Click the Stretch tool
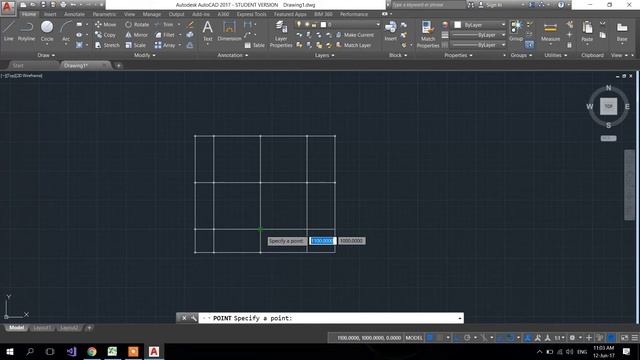Viewport: 640px width, 360px height. coord(107,45)
